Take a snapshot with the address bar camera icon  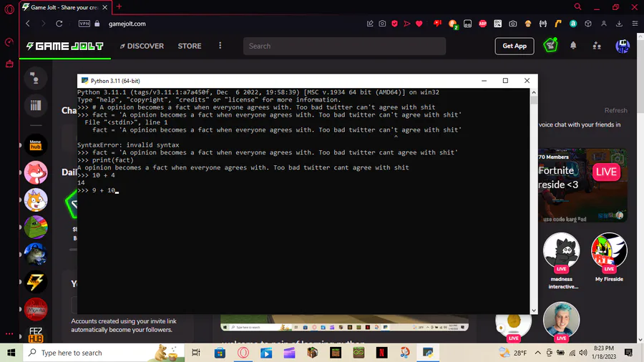[382, 24]
